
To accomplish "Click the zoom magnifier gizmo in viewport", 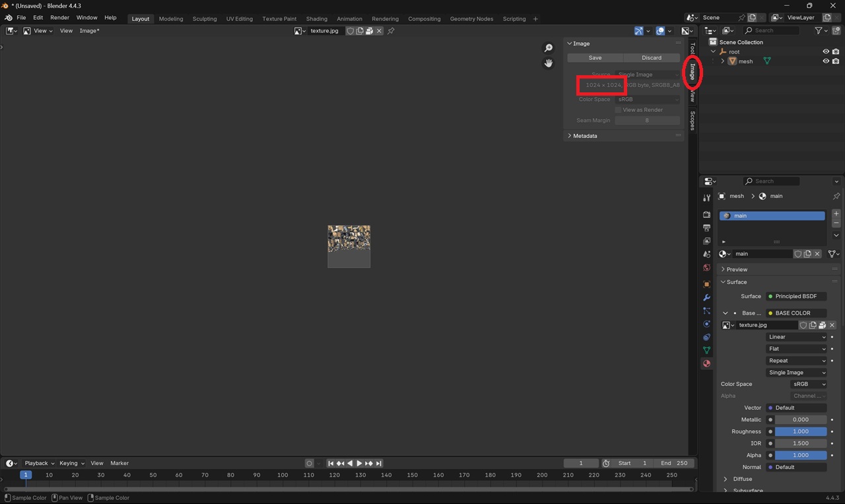I will 548,48.
